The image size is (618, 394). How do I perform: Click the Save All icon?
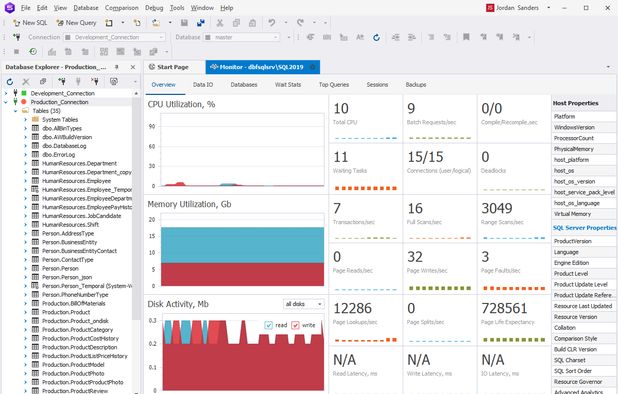[201, 23]
